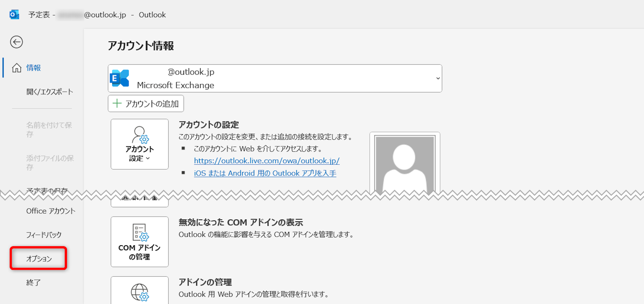Click the green plus icon for adding account
The height and width of the screenshot is (304, 644).
(x=117, y=104)
